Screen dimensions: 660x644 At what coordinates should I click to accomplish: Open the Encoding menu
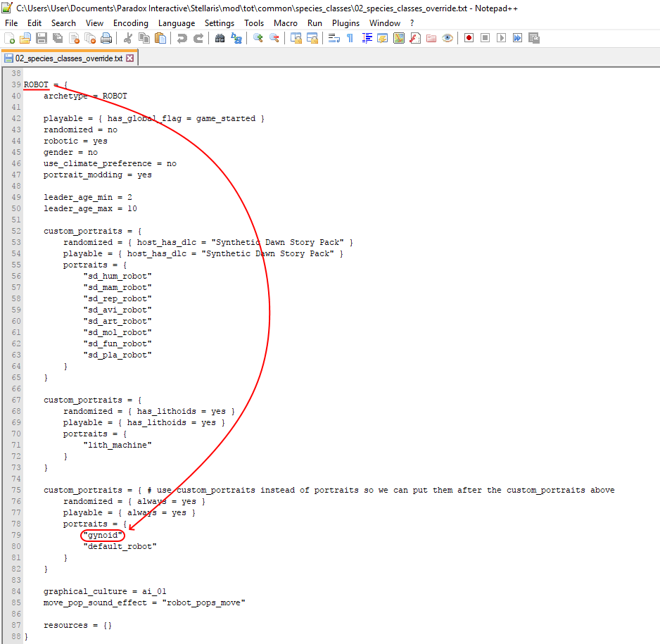(130, 23)
